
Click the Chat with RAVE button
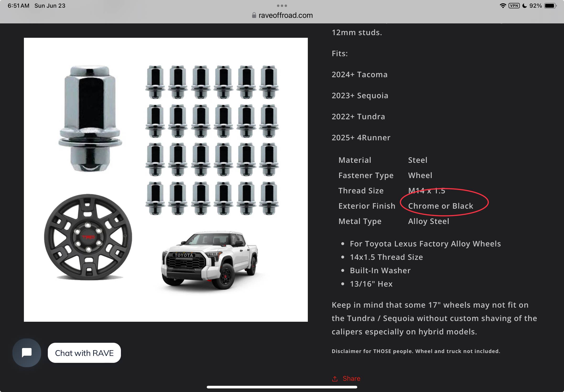(84, 353)
